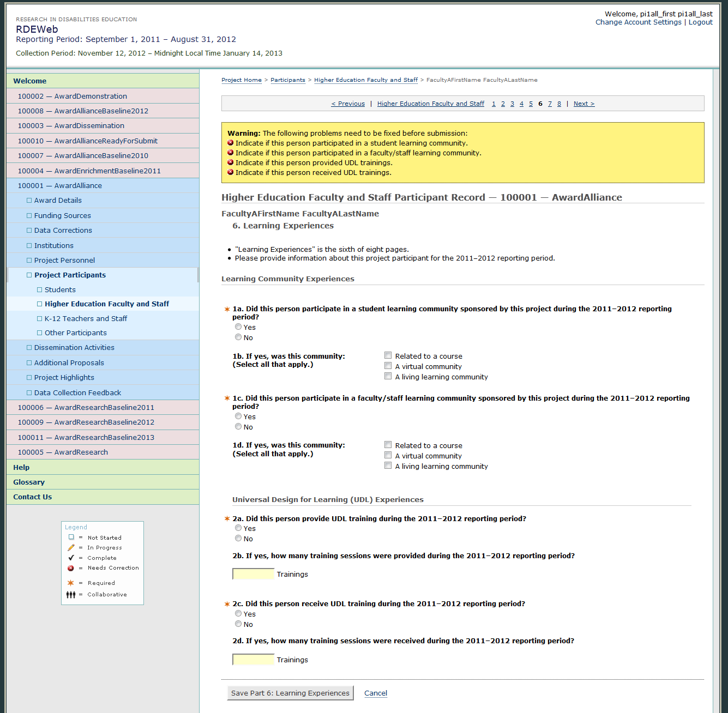This screenshot has width=728, height=713.
Task: Collapse the Project Participants section
Action: [x=70, y=275]
